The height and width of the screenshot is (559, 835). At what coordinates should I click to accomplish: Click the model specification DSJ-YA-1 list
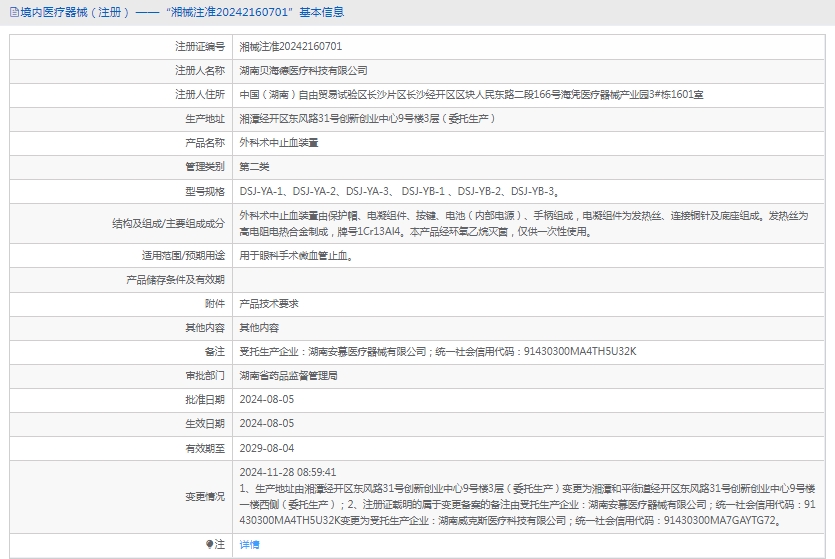399,191
